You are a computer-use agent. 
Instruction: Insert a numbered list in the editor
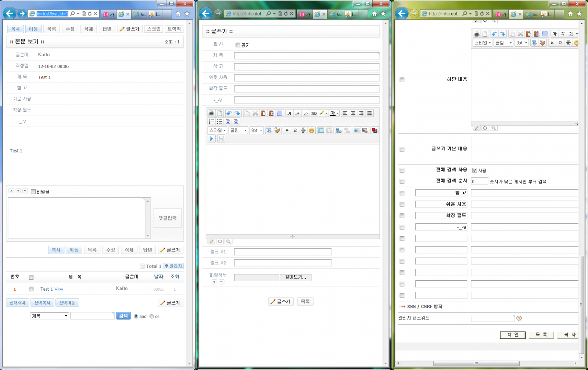point(211,122)
